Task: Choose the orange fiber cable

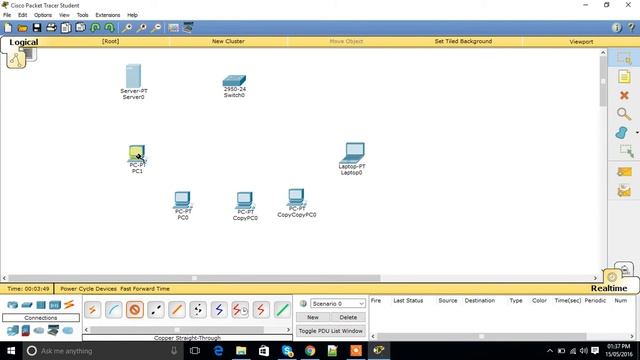Action: point(177,310)
